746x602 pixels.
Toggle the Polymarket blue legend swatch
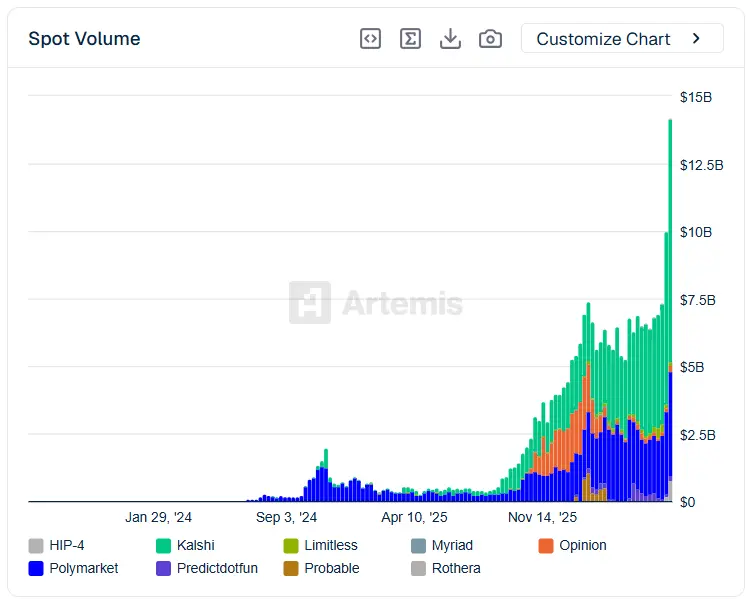[x=36, y=568]
